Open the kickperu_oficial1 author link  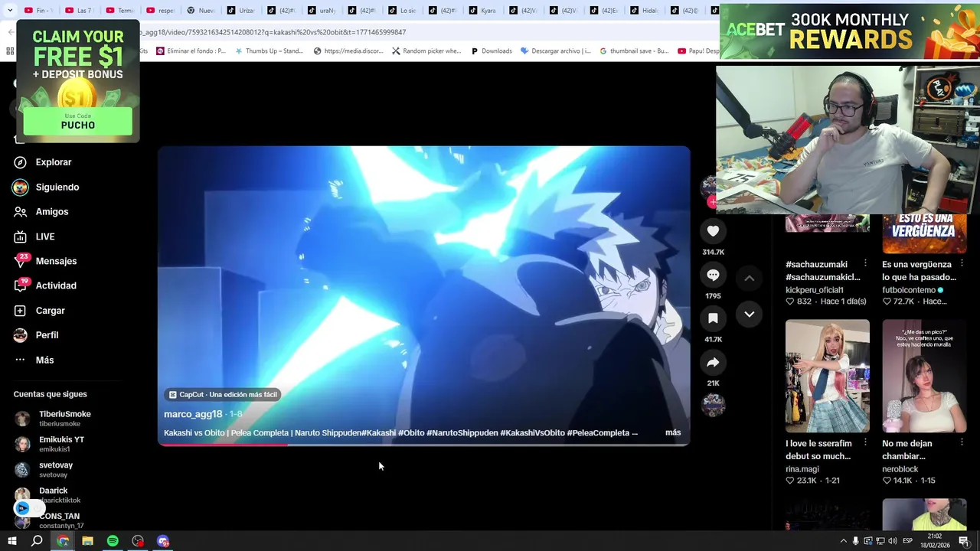tap(814, 290)
